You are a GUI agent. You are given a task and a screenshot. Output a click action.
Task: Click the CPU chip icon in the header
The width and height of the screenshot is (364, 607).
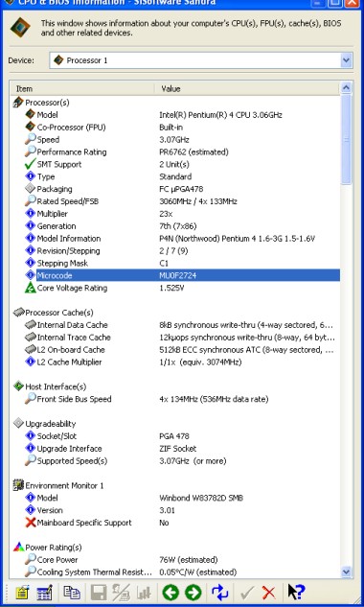click(20, 27)
